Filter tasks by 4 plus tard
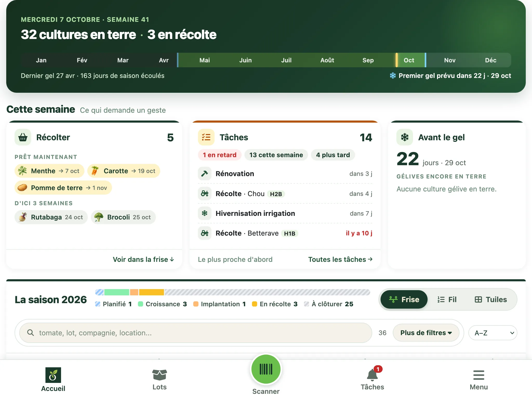The height and width of the screenshot is (399, 532). click(x=333, y=155)
